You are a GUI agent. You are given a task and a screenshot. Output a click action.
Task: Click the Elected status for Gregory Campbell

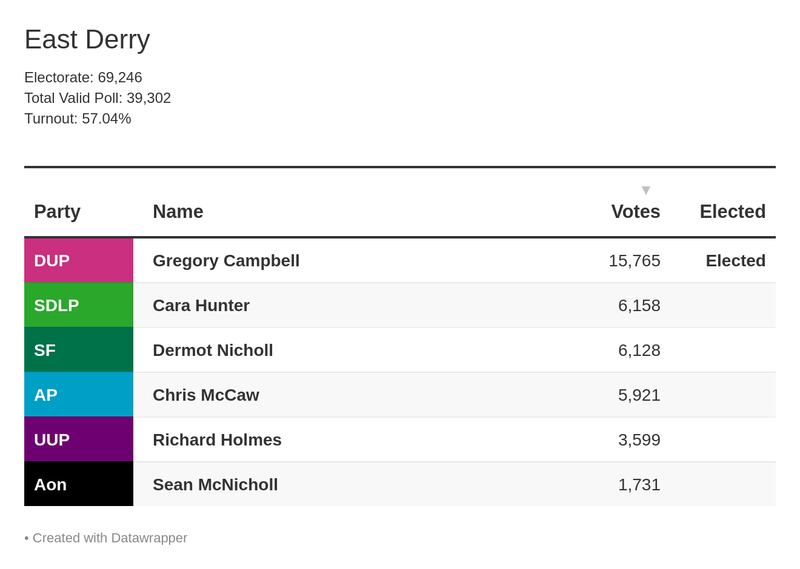click(x=735, y=261)
